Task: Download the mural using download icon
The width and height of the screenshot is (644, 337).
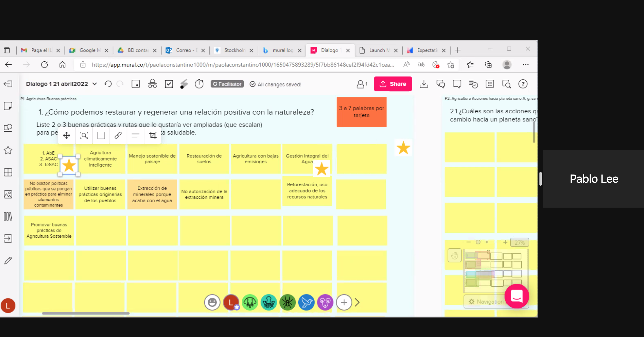Action: point(424,84)
